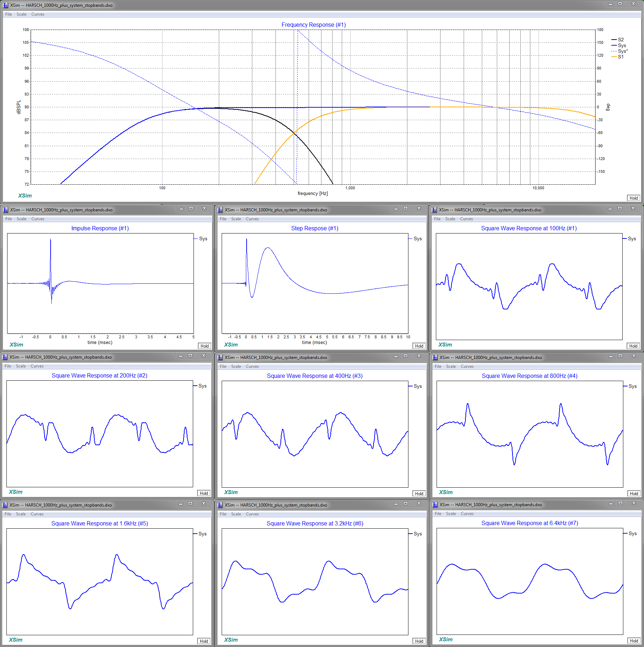Click app icon in Square Wave 3.2kHz title bar
This screenshot has width=644, height=647.
(220, 505)
